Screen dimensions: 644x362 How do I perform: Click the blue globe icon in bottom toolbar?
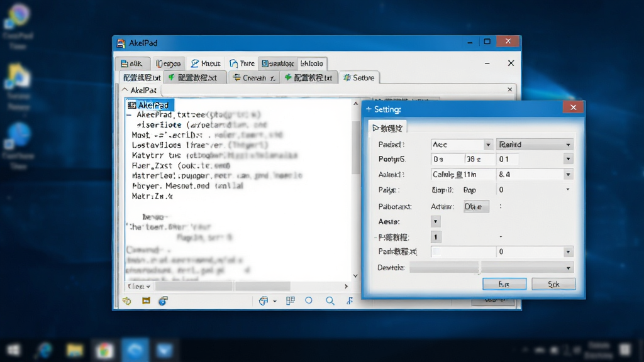point(163,301)
